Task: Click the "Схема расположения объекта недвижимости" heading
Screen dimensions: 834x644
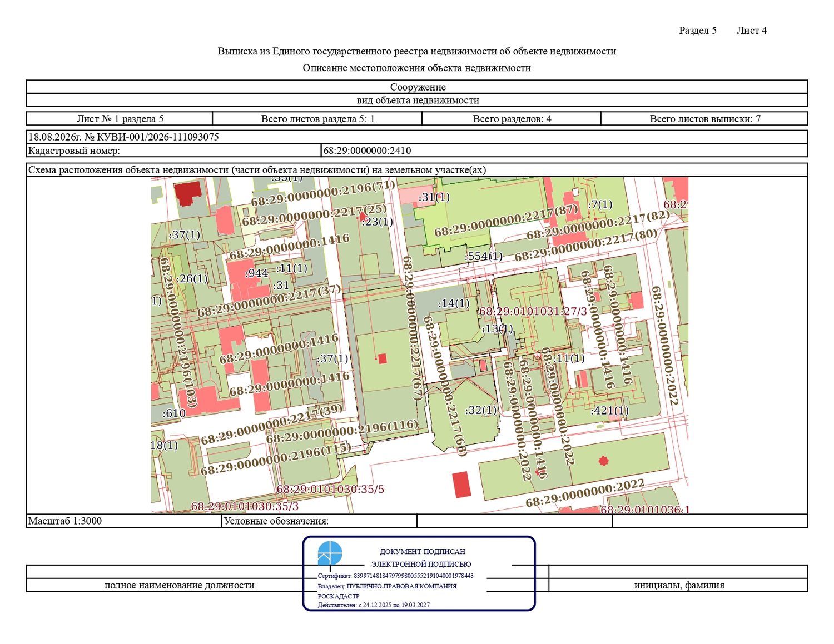Action: tap(257, 170)
